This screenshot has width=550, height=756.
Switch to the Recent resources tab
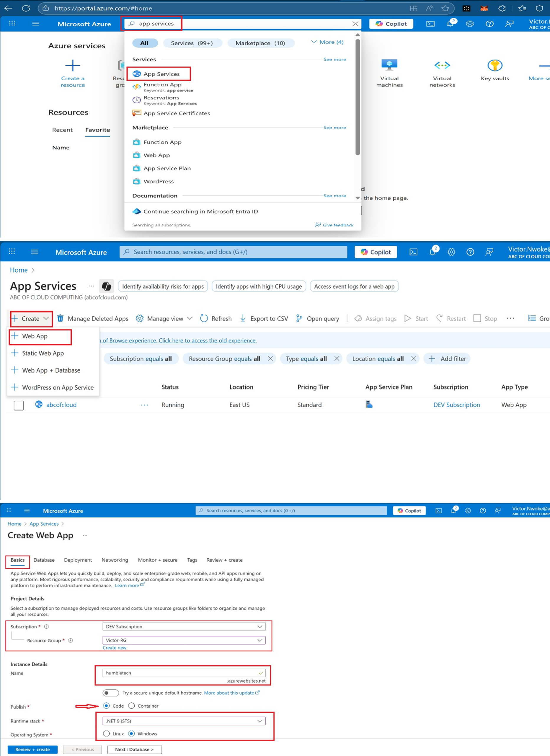point(62,130)
